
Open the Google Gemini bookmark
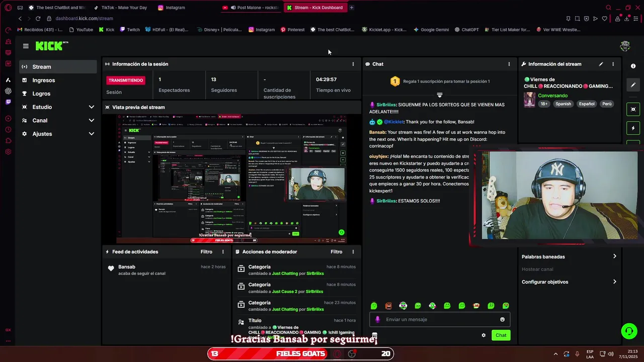coord(431,30)
